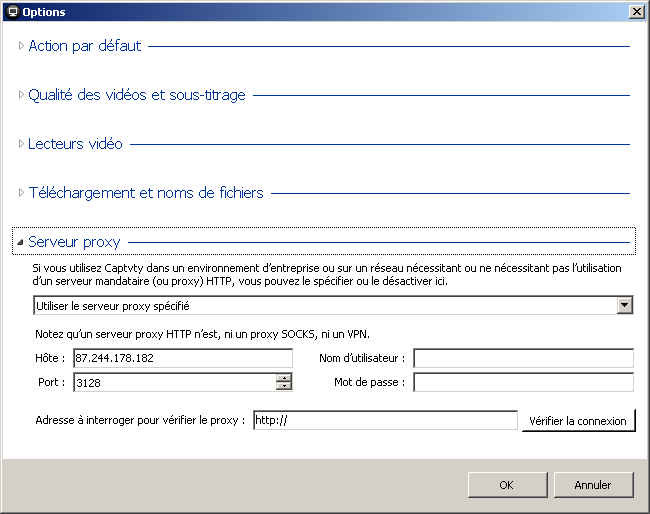Expand the Lecteurs vidéo section triangle
Image resolution: width=650 pixels, height=514 pixels.
click(x=21, y=143)
